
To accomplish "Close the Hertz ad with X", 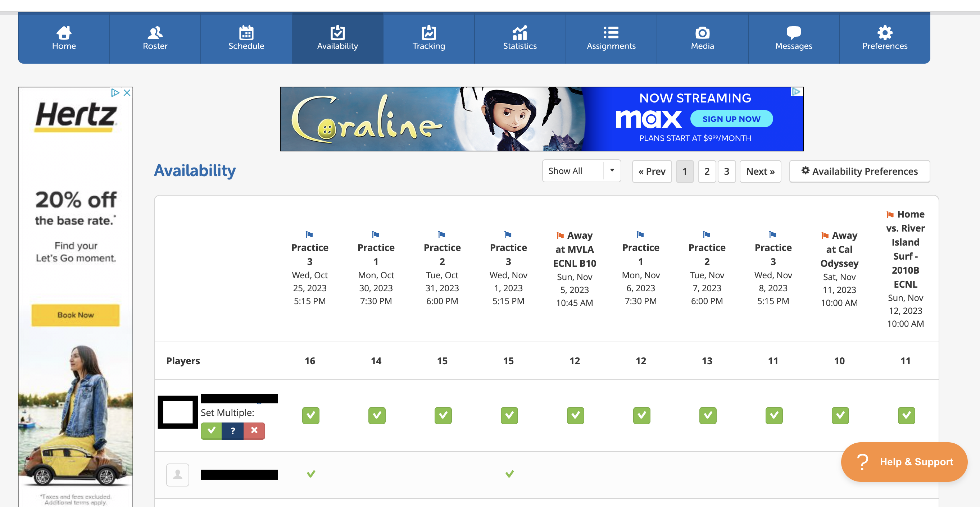I will 127,93.
